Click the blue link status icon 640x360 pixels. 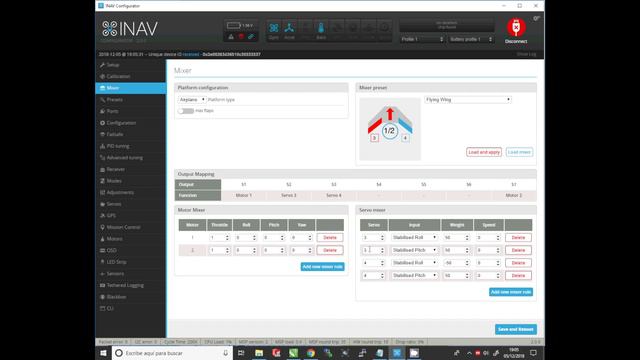[251, 37]
